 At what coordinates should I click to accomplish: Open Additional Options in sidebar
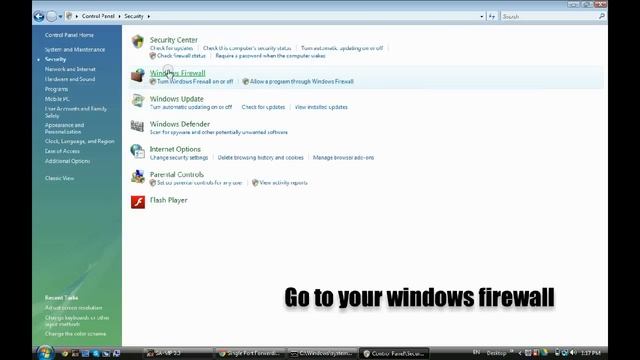[x=67, y=161]
